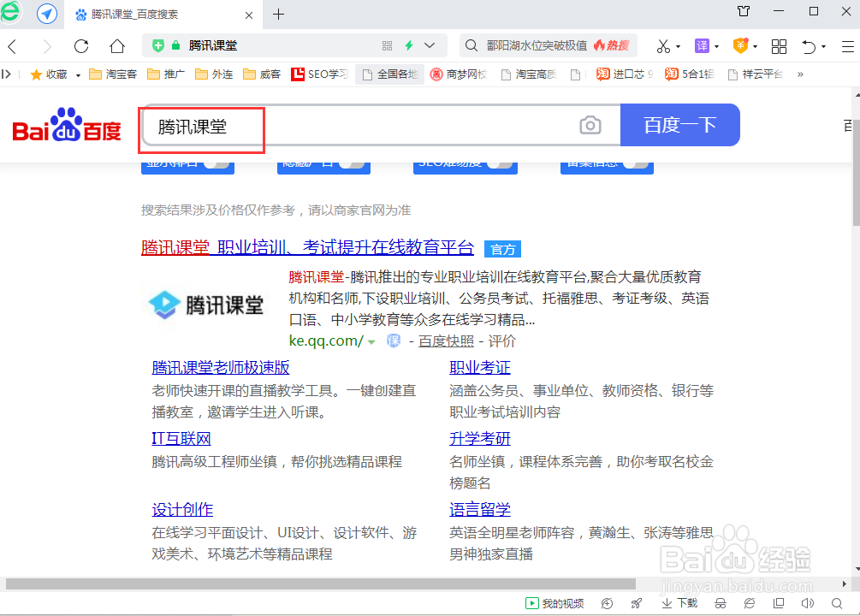The height and width of the screenshot is (616, 860).
Task: Click the zoom magnifier icon in status bar
Action: tap(836, 603)
